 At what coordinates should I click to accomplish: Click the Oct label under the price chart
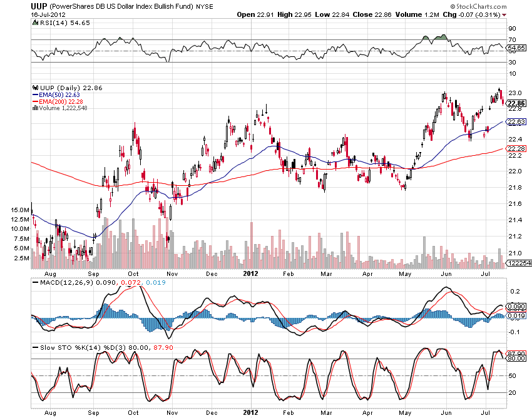pos(133,274)
